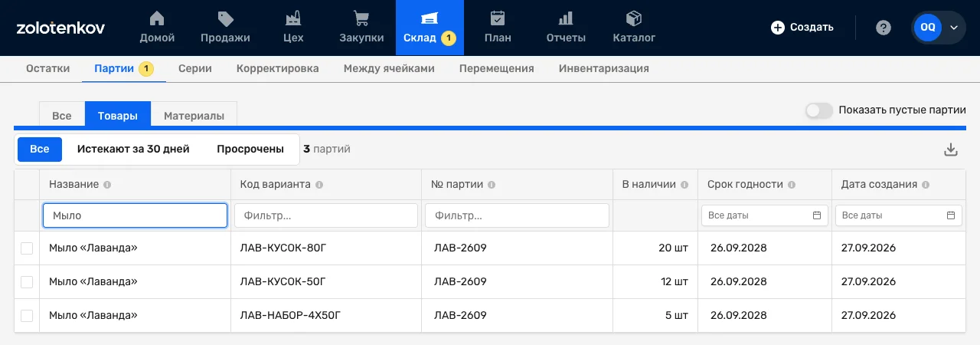Open Цех factory icon
The width and height of the screenshot is (980, 345).
click(292, 18)
